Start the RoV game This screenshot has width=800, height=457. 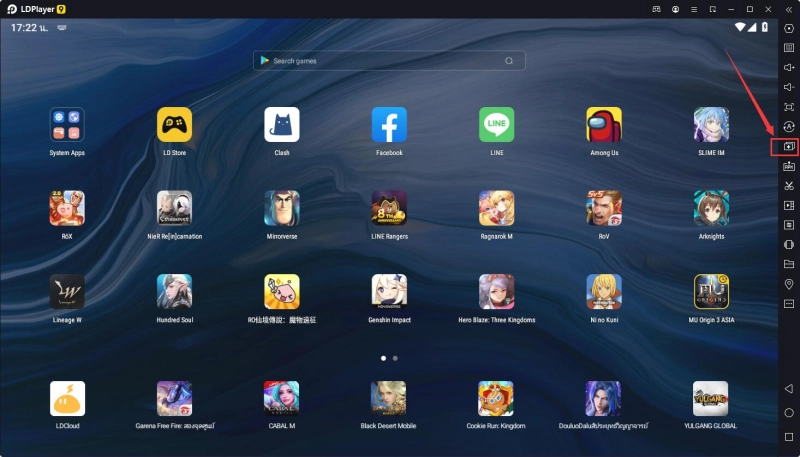pyautogui.click(x=604, y=208)
